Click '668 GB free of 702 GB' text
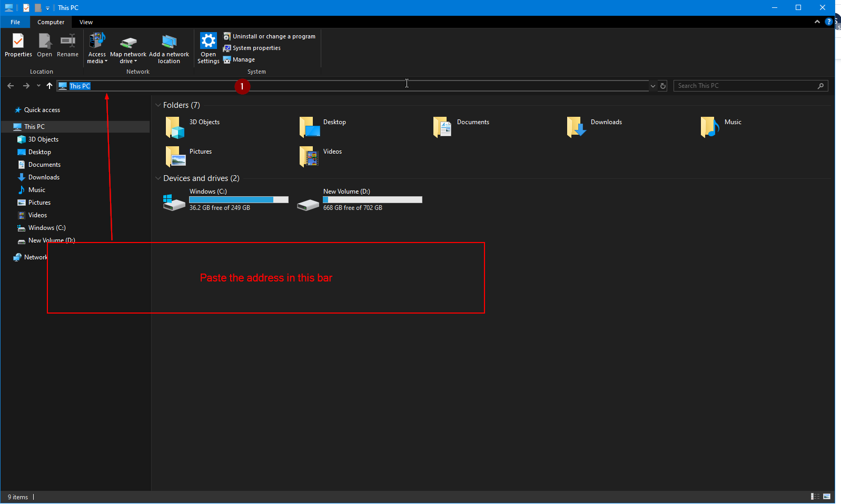This screenshot has height=504, width=841. 353,208
